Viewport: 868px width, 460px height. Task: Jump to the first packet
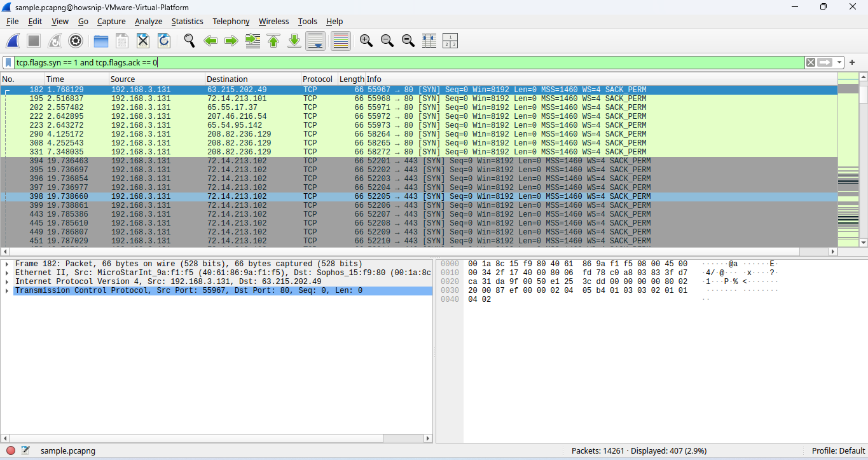point(273,41)
